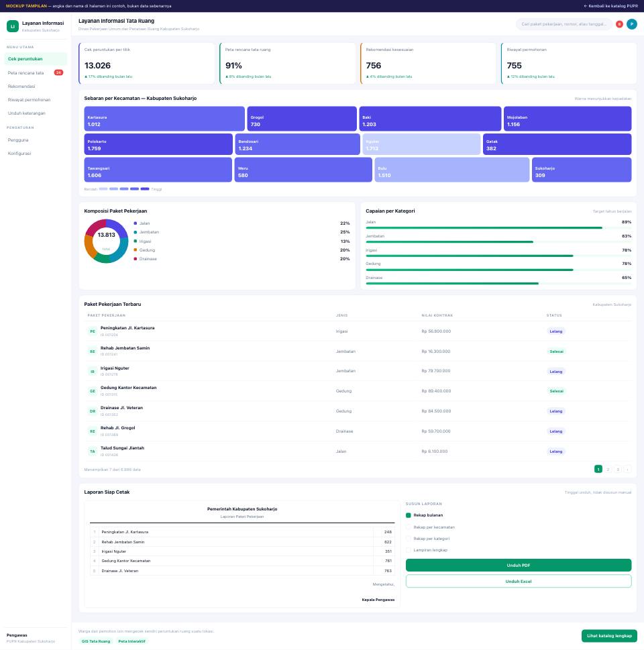Open the Konfigurasi settings item
This screenshot has width=644, height=650.
click(x=36, y=154)
